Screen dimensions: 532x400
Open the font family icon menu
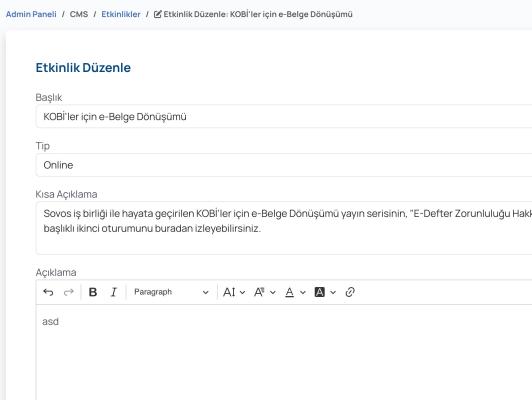[x=259, y=292]
